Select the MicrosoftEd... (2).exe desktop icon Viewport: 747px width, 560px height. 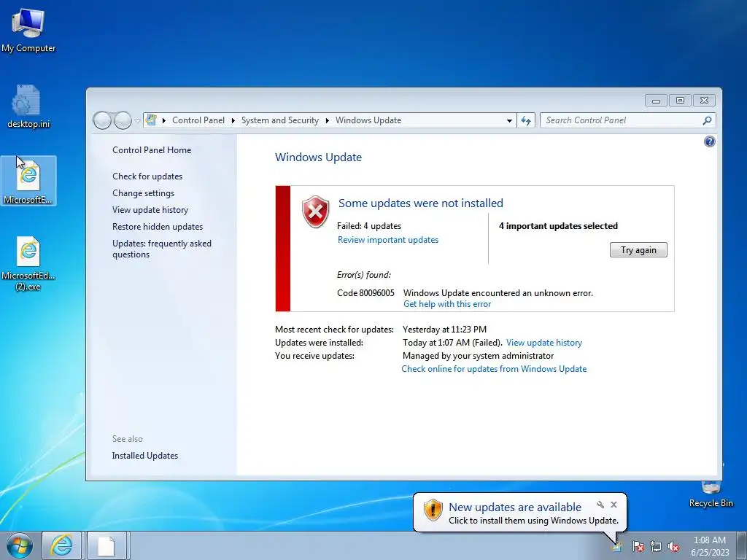28,263
